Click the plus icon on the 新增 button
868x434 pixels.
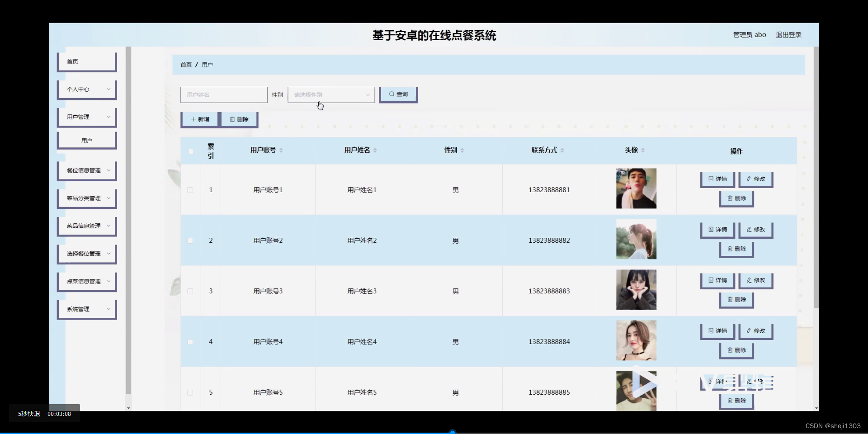pyautogui.click(x=193, y=119)
